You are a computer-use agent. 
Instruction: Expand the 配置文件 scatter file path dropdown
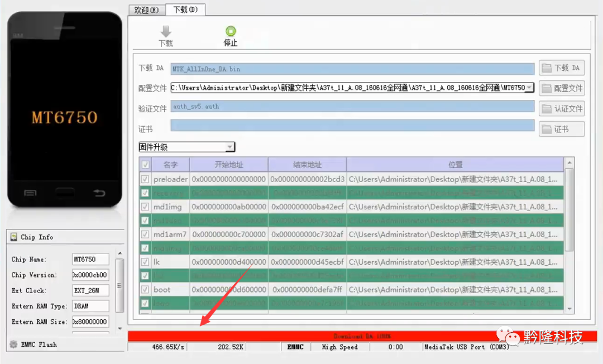529,88
